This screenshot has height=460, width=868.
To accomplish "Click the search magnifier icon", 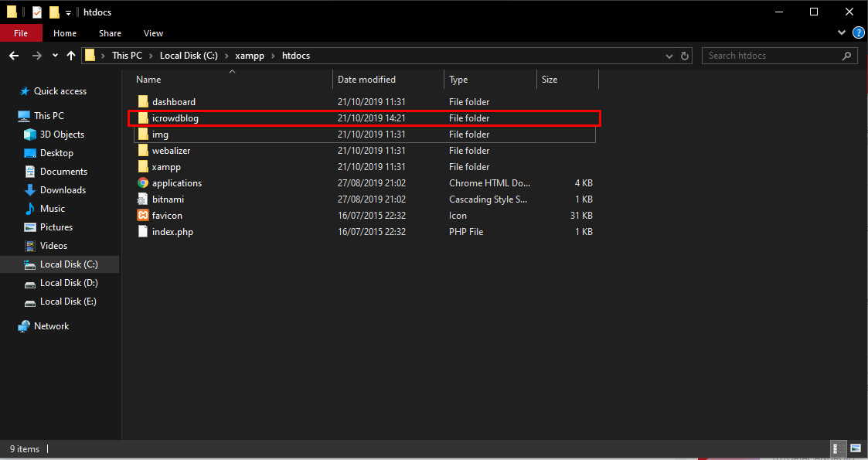I will [x=846, y=56].
